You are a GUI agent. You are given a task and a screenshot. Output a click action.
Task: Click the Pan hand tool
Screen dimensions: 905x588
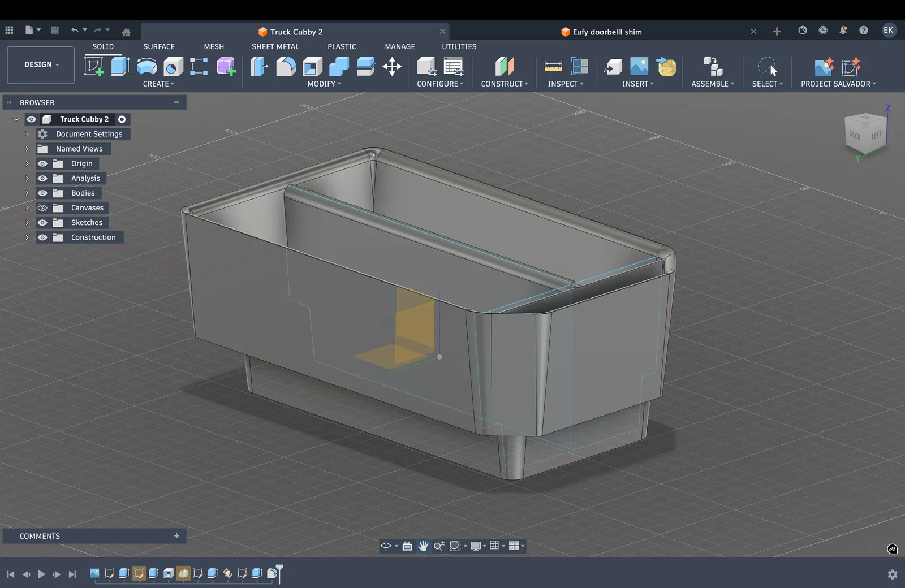pyautogui.click(x=423, y=546)
